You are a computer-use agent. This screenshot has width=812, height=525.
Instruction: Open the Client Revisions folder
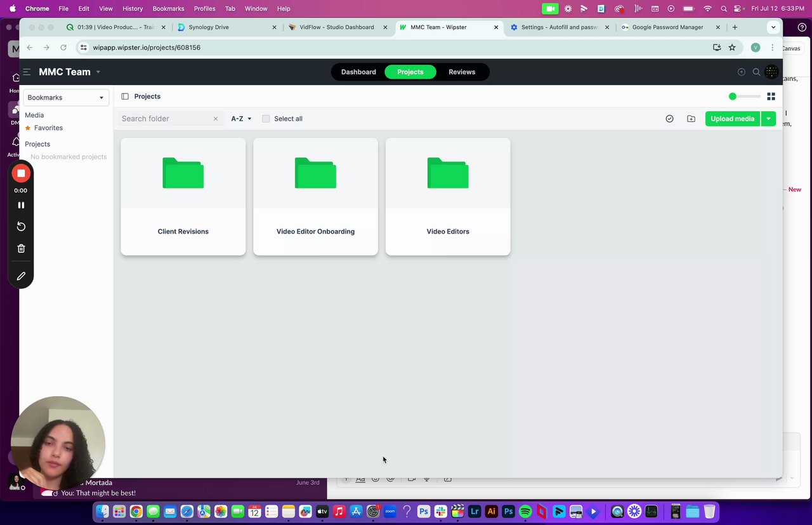point(183,197)
